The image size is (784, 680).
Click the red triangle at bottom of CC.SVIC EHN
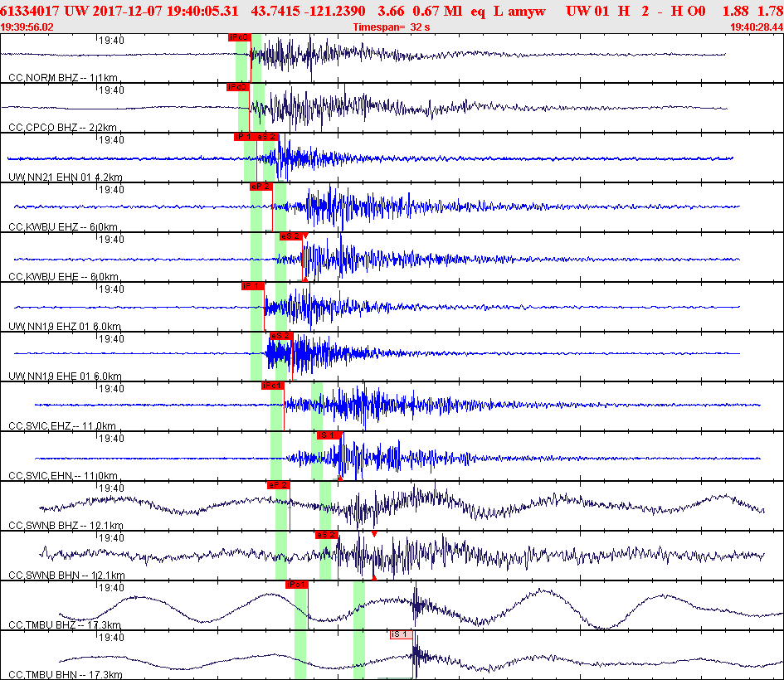click(x=340, y=478)
